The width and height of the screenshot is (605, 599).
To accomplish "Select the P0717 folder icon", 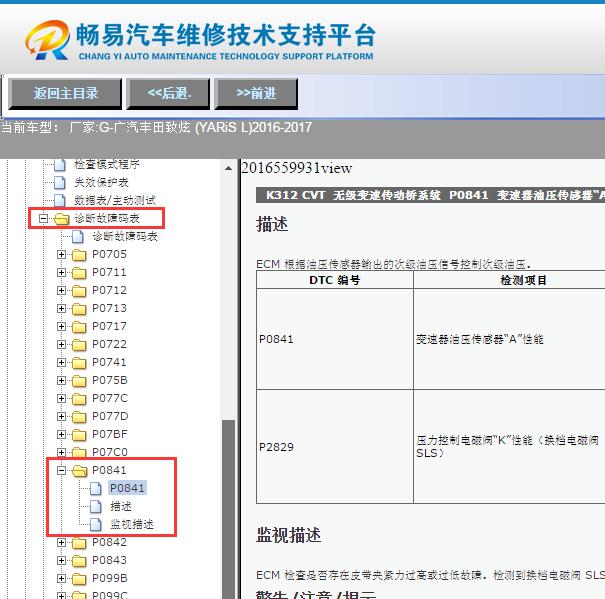I will 79,327.
